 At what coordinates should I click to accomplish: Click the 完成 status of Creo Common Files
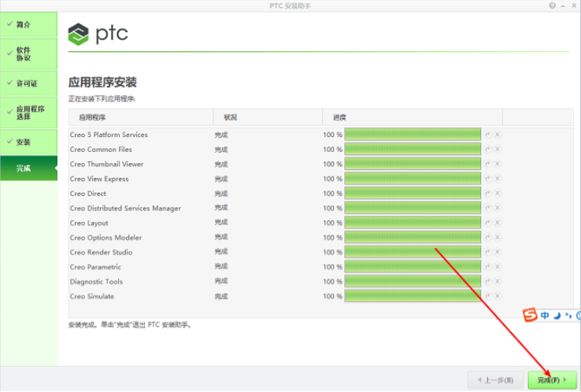pos(221,150)
